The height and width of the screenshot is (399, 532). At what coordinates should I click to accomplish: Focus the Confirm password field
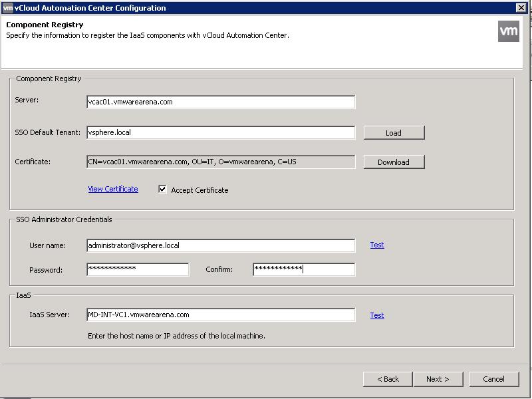click(x=304, y=269)
